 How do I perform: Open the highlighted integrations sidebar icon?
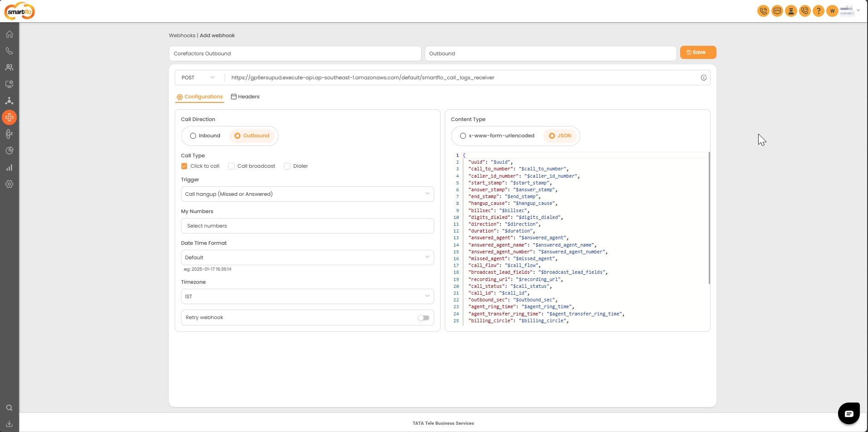(9, 117)
